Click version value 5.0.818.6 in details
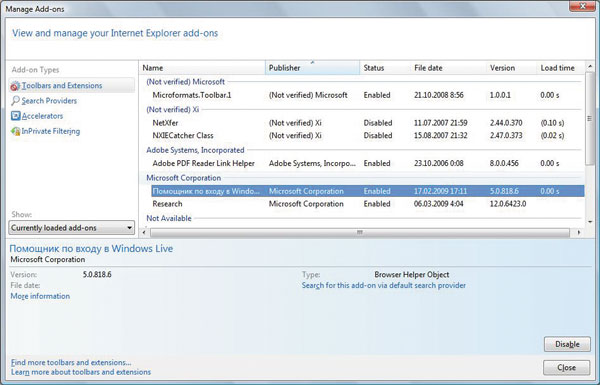 coord(97,275)
